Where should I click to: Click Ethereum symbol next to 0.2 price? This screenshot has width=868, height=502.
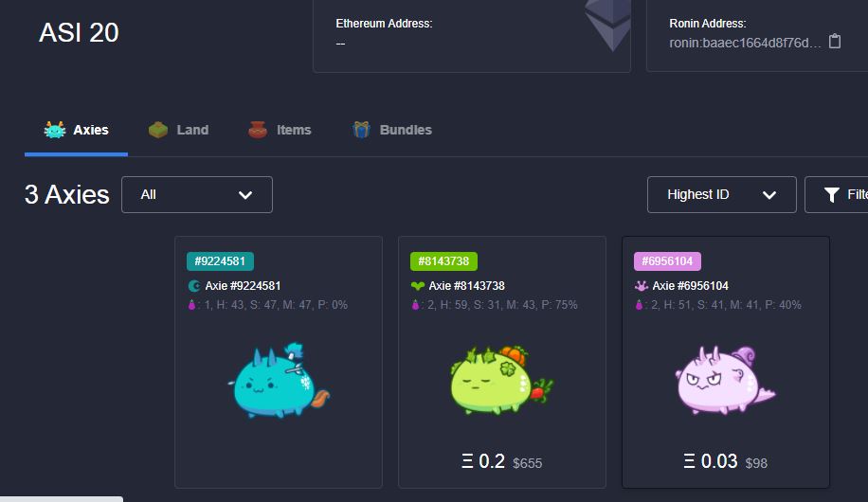467,461
